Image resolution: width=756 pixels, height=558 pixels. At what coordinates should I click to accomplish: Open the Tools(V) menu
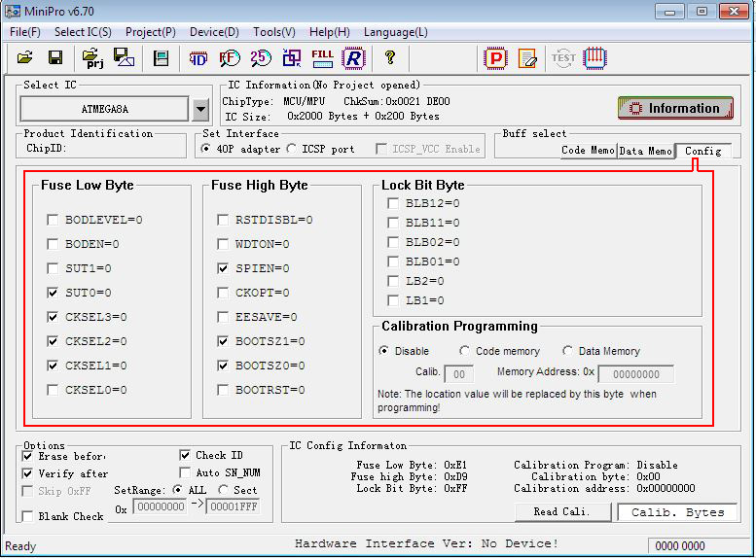click(x=273, y=32)
